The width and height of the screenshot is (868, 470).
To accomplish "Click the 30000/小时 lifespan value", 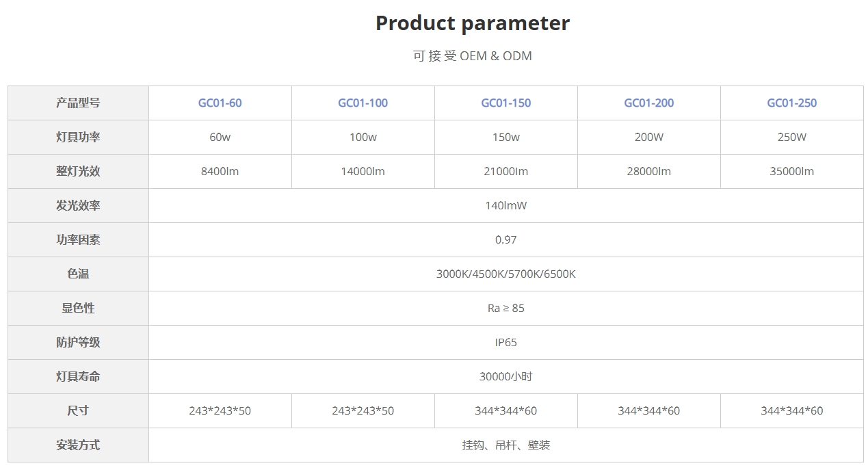I will coord(505,376).
